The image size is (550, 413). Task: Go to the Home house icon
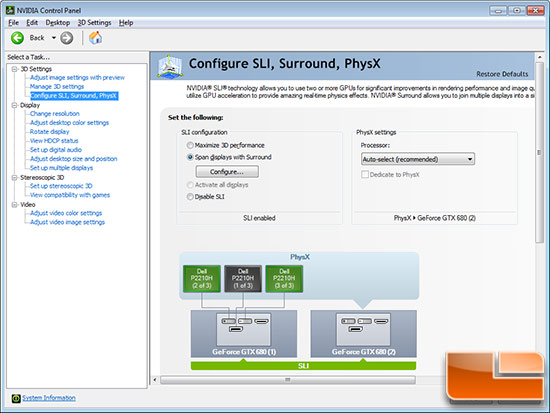[95, 38]
